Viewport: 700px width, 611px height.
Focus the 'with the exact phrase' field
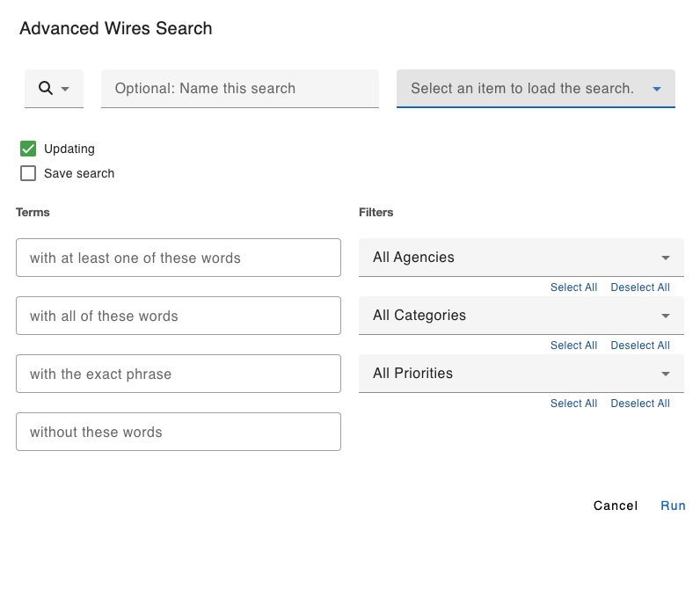[179, 374]
